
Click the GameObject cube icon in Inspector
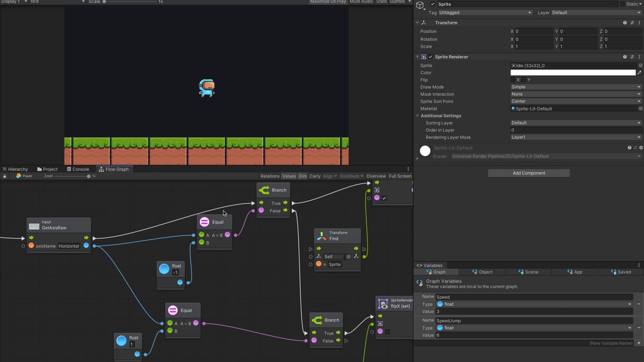tap(421, 6)
